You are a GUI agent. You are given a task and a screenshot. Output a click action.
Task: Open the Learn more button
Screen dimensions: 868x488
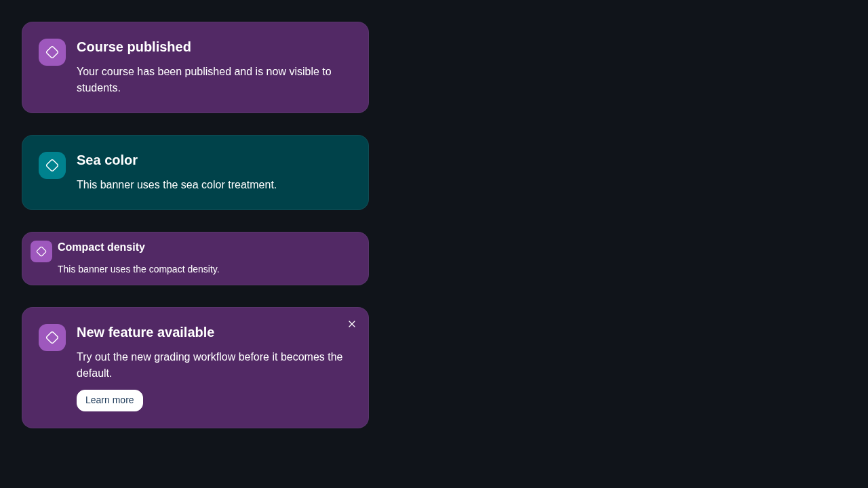(110, 401)
